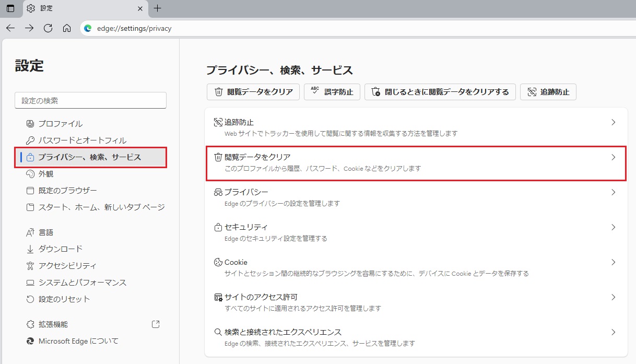The height and width of the screenshot is (364, 636).
Task: Expand the 追跡防止 row chevron
Action: click(x=614, y=122)
